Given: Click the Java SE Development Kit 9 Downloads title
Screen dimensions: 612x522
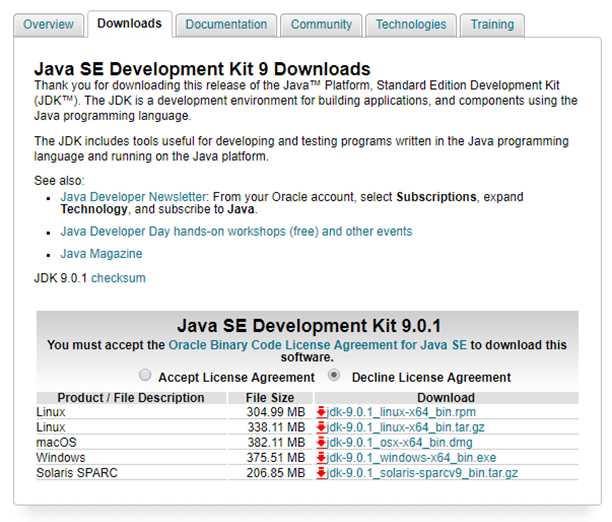Looking at the screenshot, I should click(x=202, y=69).
